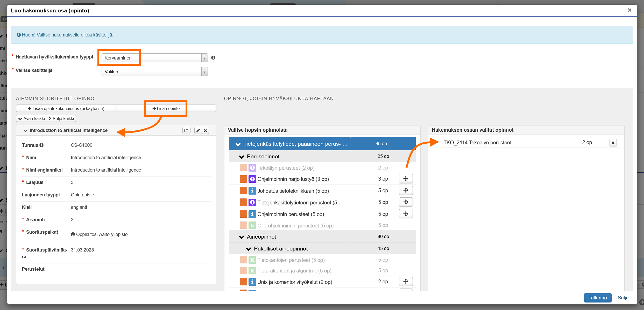644x310 pixels.
Task: Collapse the Pakolliset aineopinnot group
Action: click(249, 249)
